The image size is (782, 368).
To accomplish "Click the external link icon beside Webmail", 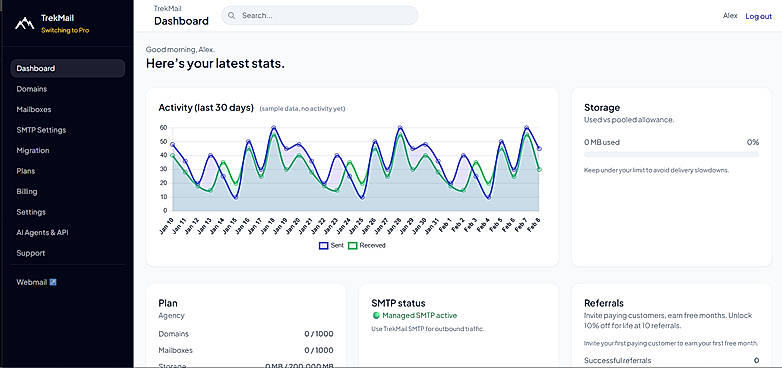I will click(53, 282).
